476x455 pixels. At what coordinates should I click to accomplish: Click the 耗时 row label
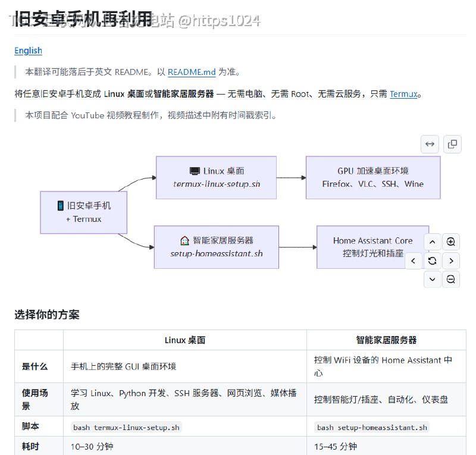[x=30, y=447]
